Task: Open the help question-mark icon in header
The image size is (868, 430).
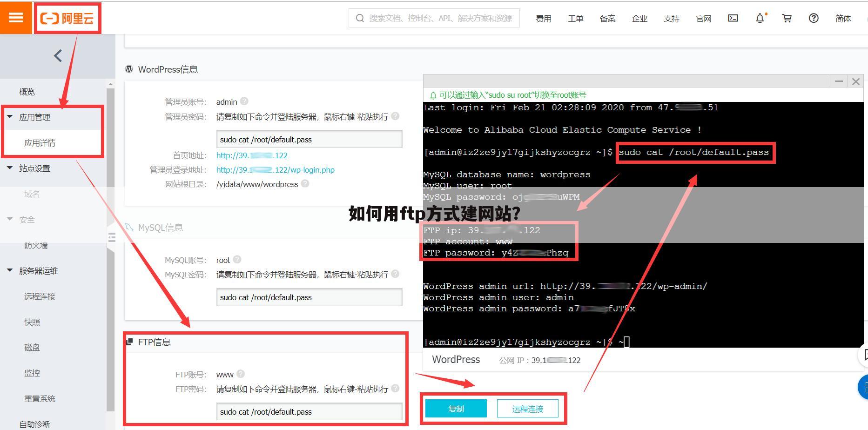Action: point(814,18)
